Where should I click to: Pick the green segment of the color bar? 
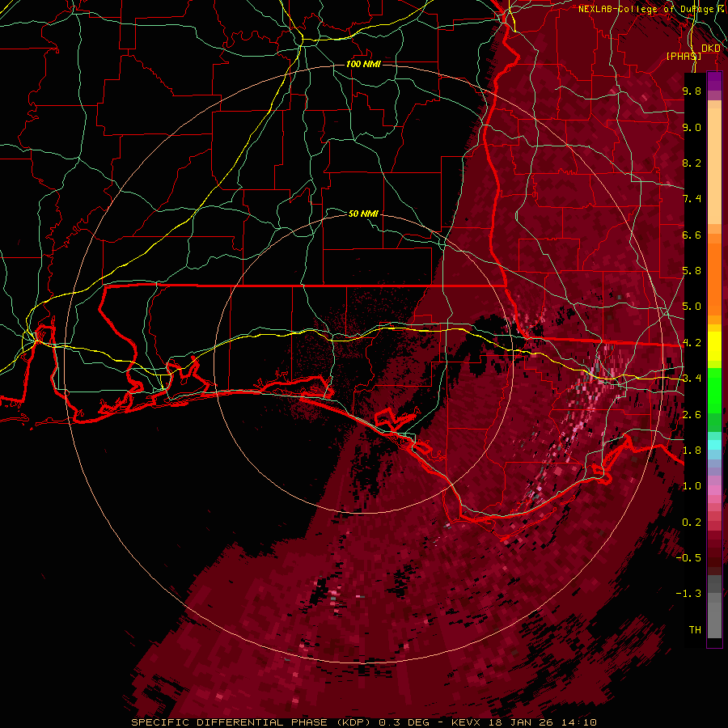coord(714,391)
